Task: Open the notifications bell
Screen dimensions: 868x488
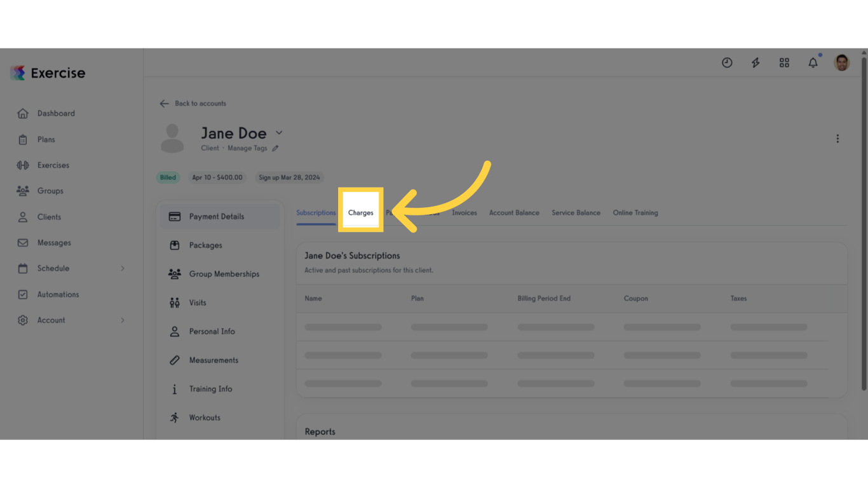Action: click(x=813, y=63)
